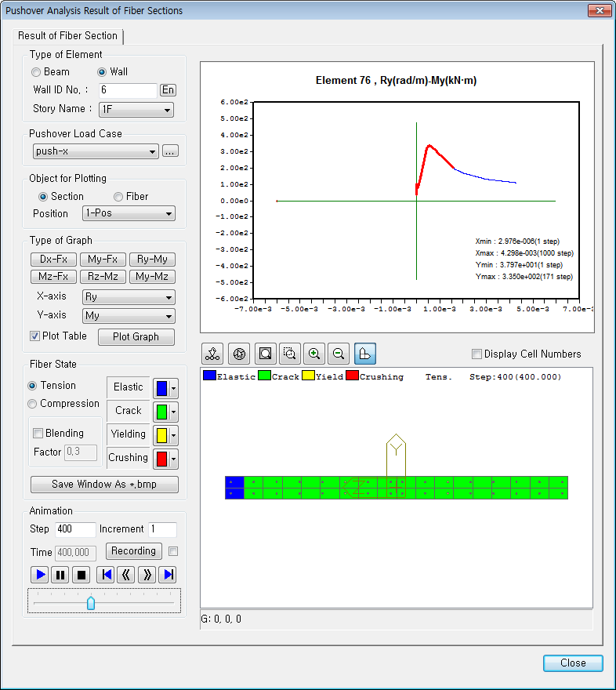
Task: Click the Plot Graph button
Action: (136, 337)
